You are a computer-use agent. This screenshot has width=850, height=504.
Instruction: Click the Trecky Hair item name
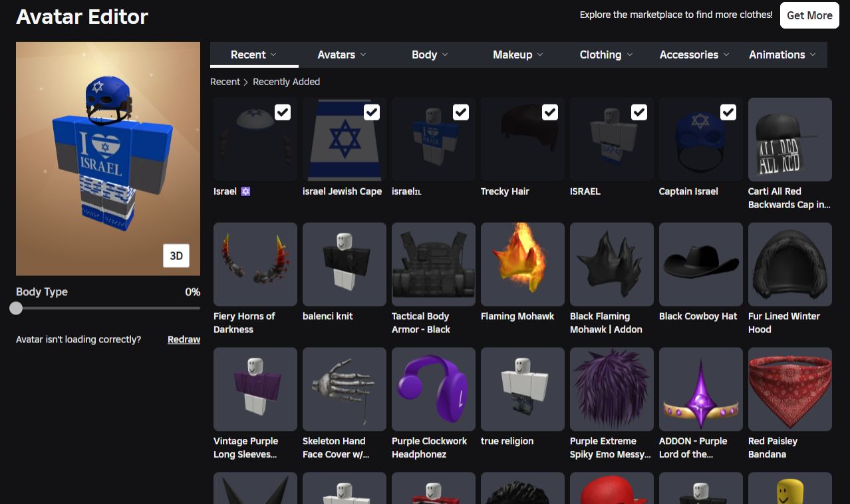coord(505,191)
